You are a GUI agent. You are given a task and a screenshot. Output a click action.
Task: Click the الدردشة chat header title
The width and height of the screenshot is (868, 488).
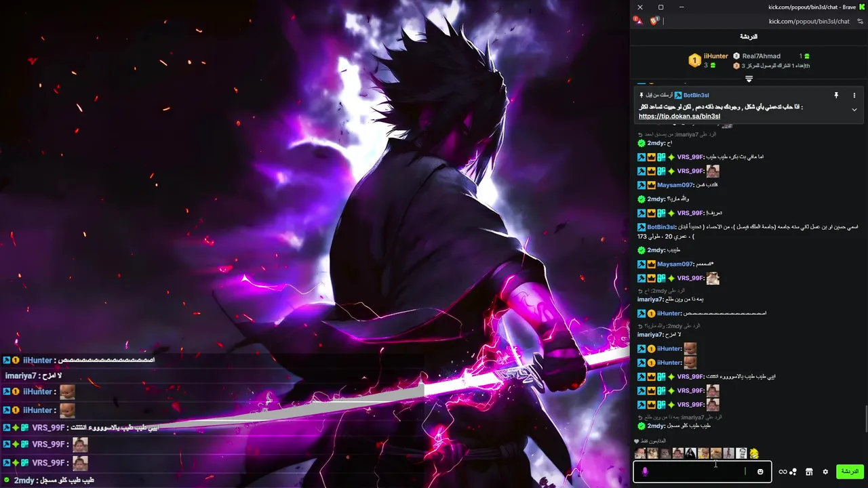(x=749, y=37)
